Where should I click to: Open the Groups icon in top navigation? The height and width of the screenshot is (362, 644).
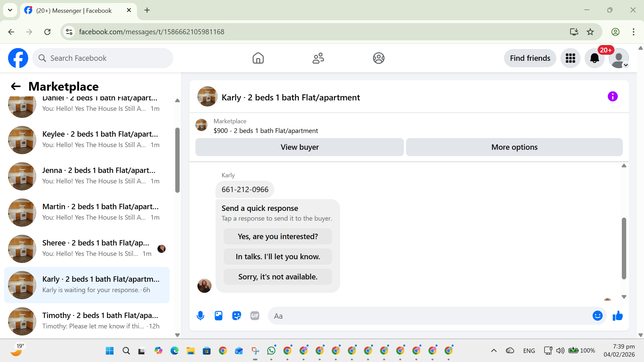click(378, 58)
